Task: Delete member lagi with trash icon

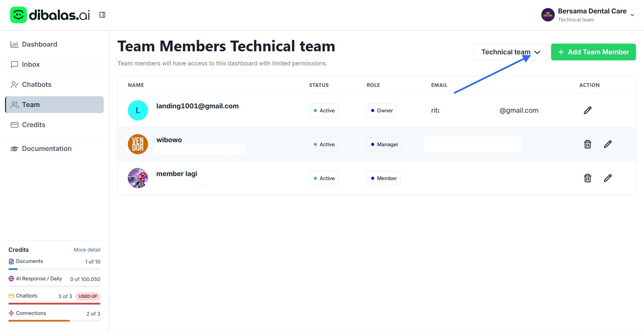Action: coord(587,178)
